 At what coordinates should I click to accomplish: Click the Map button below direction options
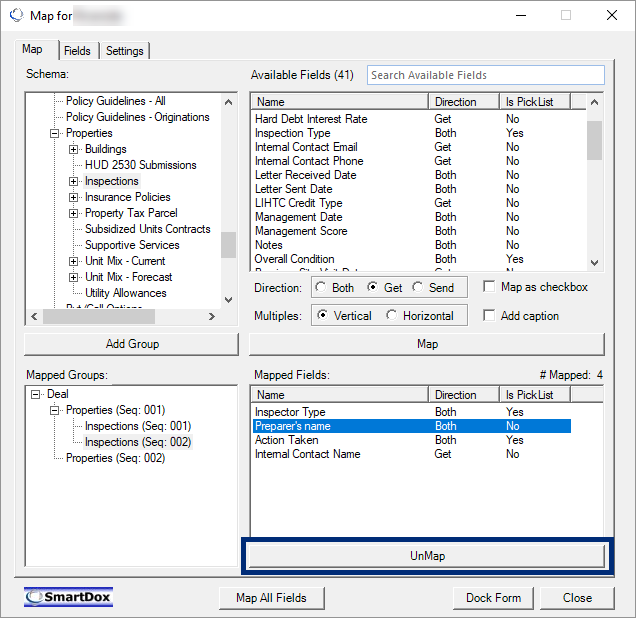pyautogui.click(x=427, y=344)
